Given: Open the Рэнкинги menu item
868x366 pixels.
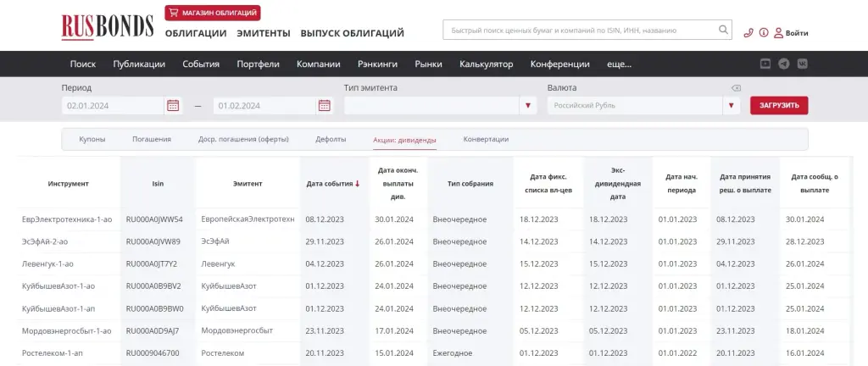Looking at the screenshot, I should pos(377,64).
